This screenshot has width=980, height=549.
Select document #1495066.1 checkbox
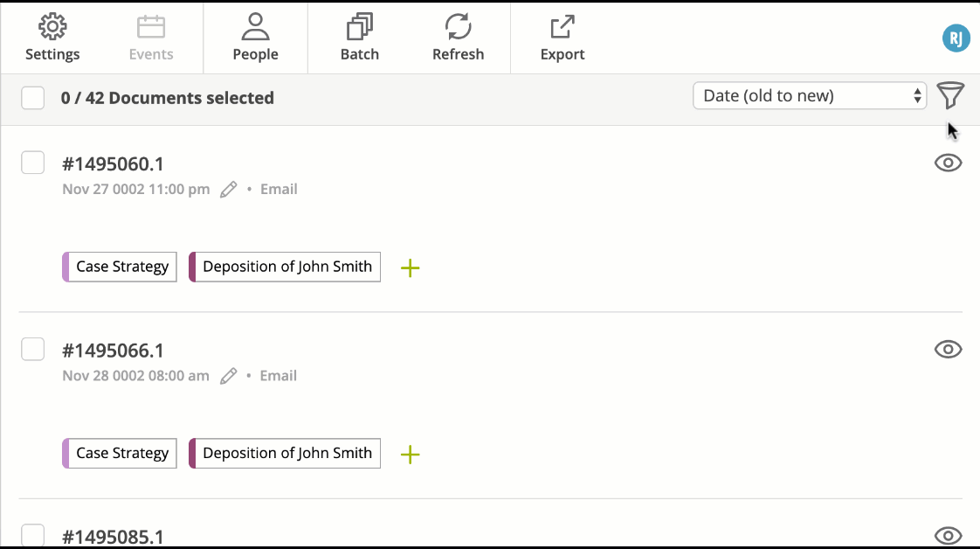pyautogui.click(x=32, y=349)
